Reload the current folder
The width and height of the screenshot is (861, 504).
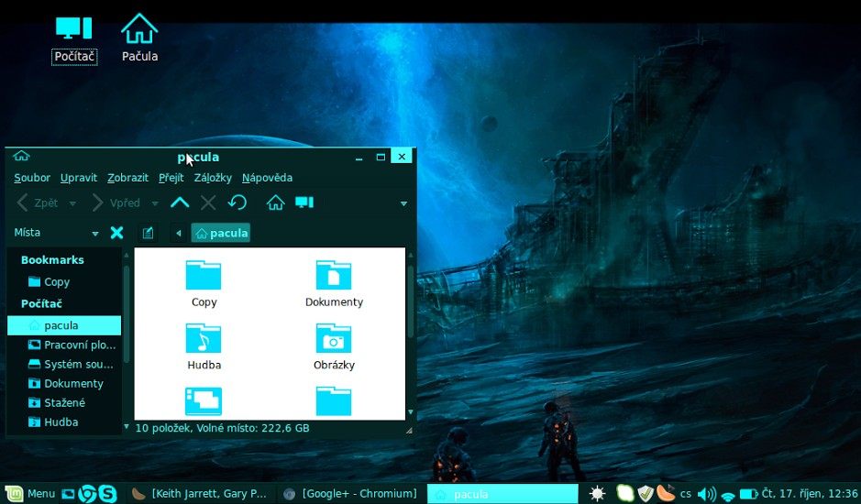point(237,203)
